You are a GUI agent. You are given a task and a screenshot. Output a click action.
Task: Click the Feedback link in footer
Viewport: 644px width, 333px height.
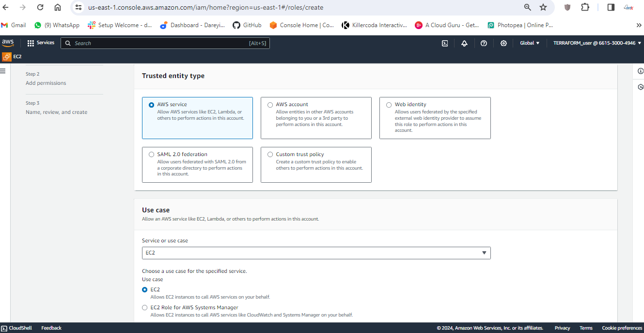[x=51, y=328]
